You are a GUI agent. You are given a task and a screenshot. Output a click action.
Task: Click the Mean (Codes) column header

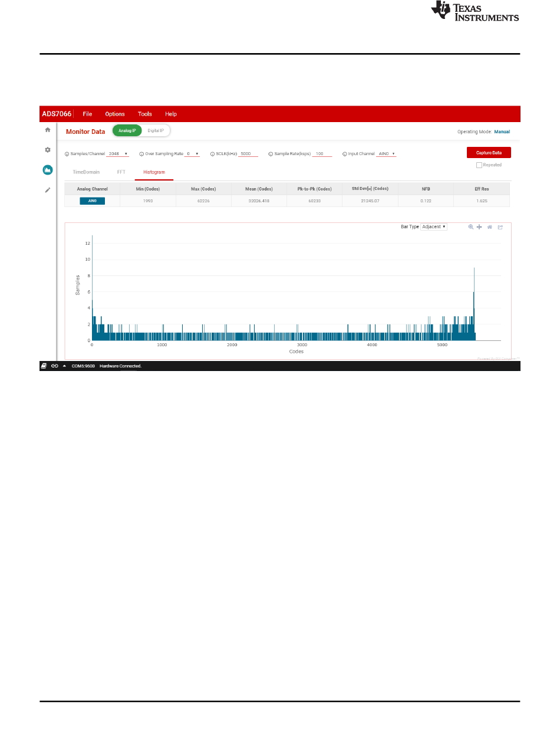click(259, 189)
